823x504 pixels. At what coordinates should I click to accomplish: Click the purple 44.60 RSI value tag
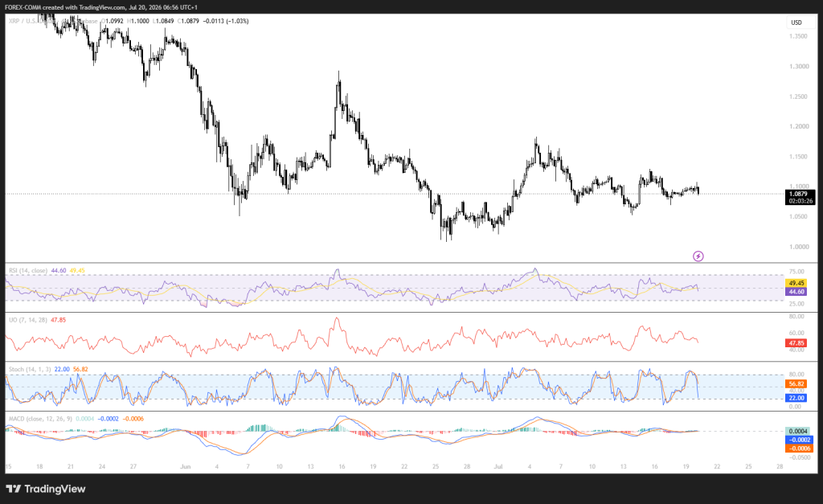pyautogui.click(x=796, y=291)
